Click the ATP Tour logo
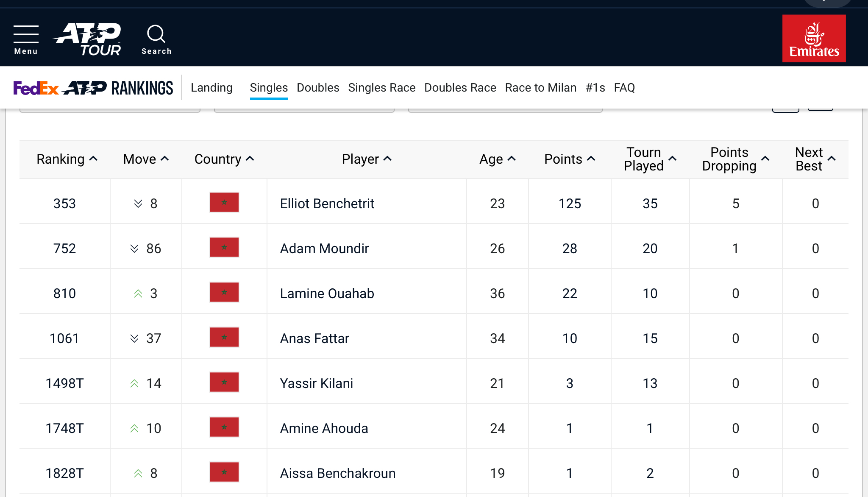The image size is (868, 497). (x=87, y=39)
